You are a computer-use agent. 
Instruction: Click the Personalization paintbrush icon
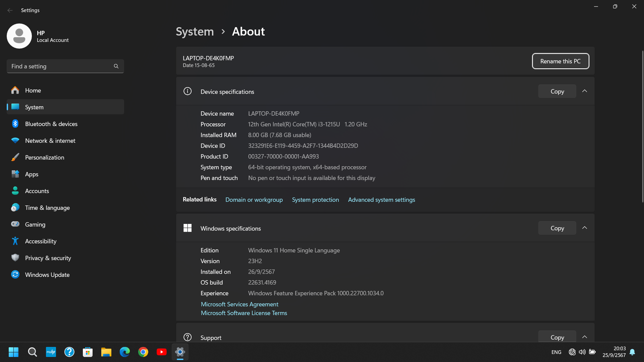15,157
